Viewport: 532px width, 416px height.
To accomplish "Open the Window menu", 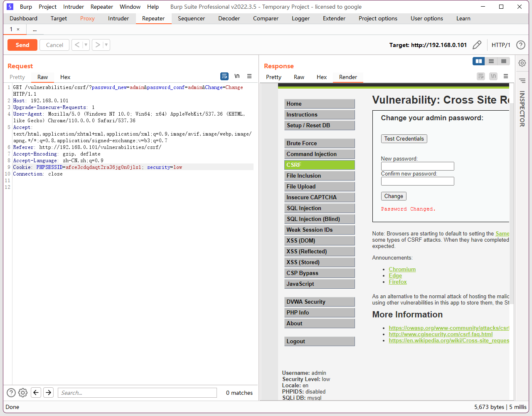I will tap(130, 7).
